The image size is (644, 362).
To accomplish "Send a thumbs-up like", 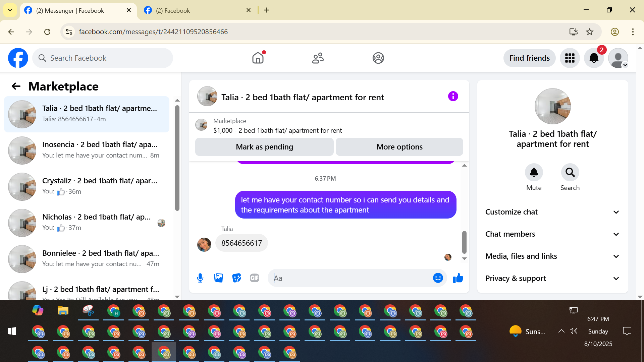I will (458, 278).
